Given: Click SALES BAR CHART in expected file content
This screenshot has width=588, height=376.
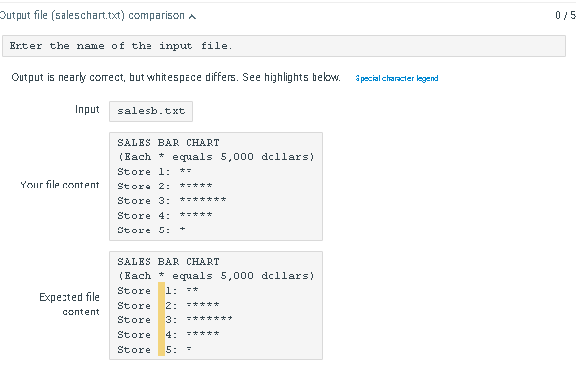Looking at the screenshot, I should click(168, 262).
